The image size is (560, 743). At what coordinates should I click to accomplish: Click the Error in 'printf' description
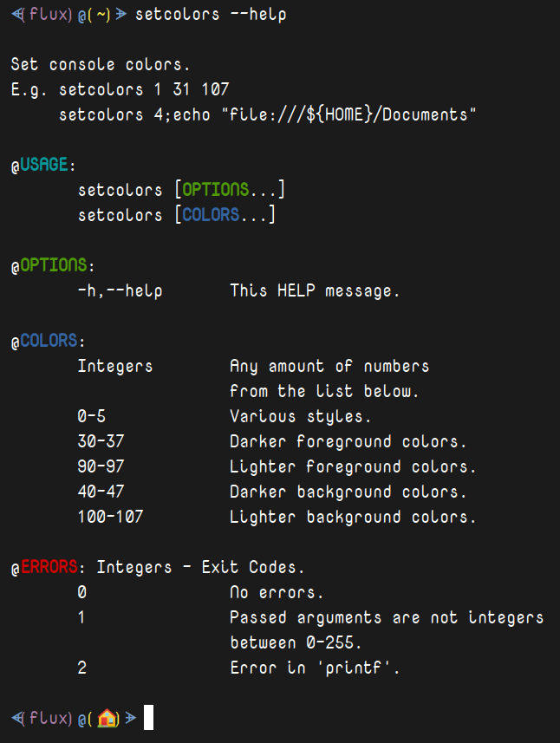coord(315,668)
